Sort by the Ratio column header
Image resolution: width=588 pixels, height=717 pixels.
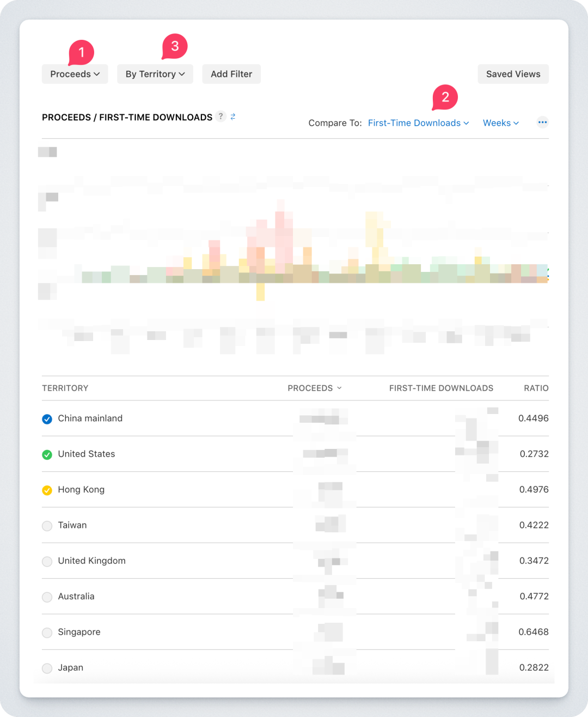[536, 388]
